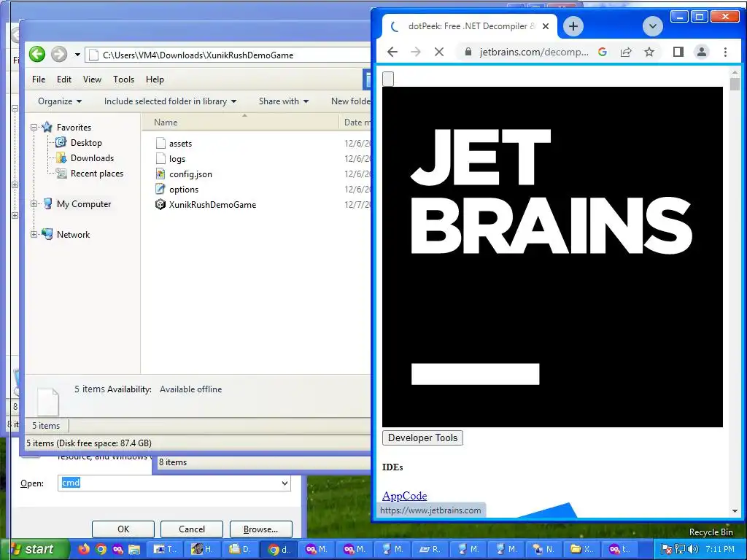
Task: Select Network in the navigation pane
Action: 74,235
